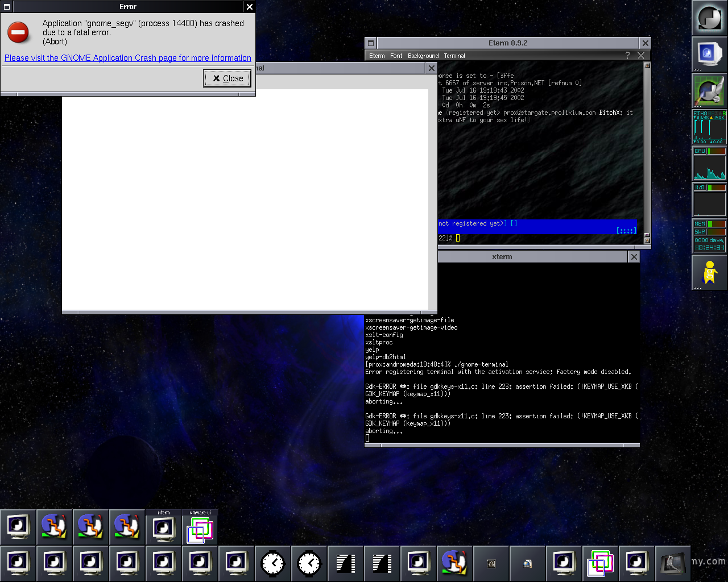
Task: Click the CPU load graph dockapp
Action: (709, 164)
